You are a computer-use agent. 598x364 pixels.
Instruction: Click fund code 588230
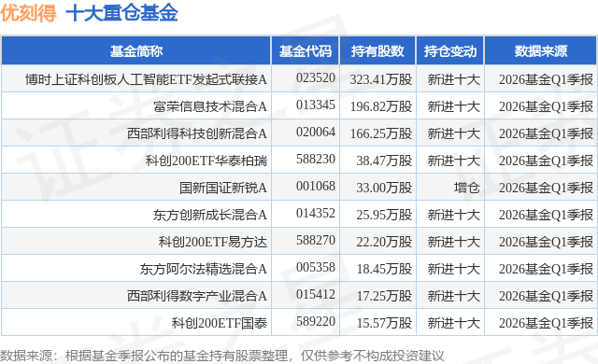click(316, 159)
